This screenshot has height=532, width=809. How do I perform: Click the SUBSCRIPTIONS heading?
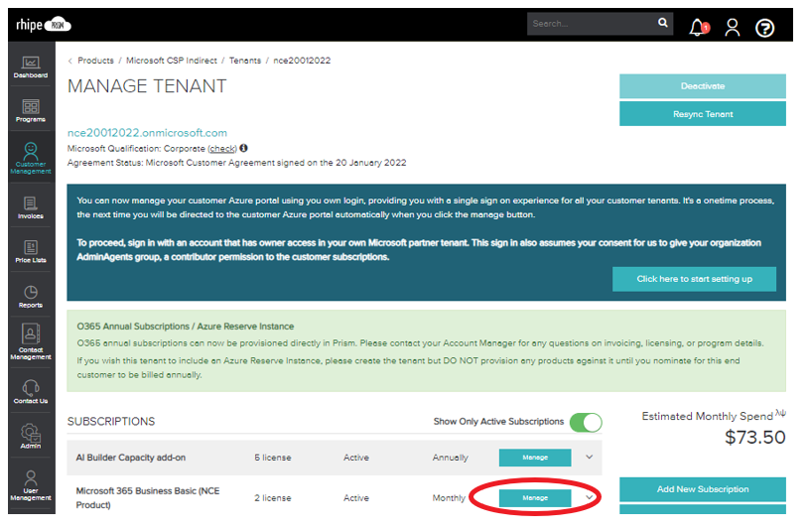(111, 422)
